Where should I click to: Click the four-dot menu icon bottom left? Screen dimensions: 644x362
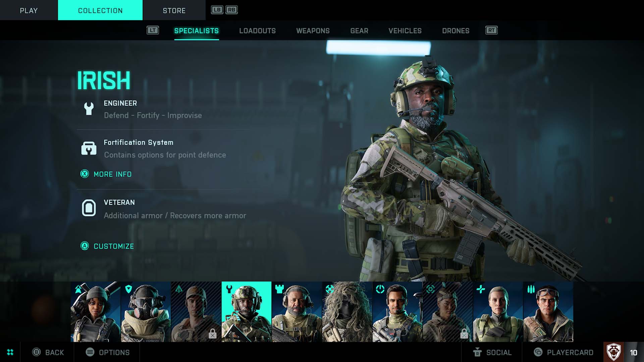[10, 352]
